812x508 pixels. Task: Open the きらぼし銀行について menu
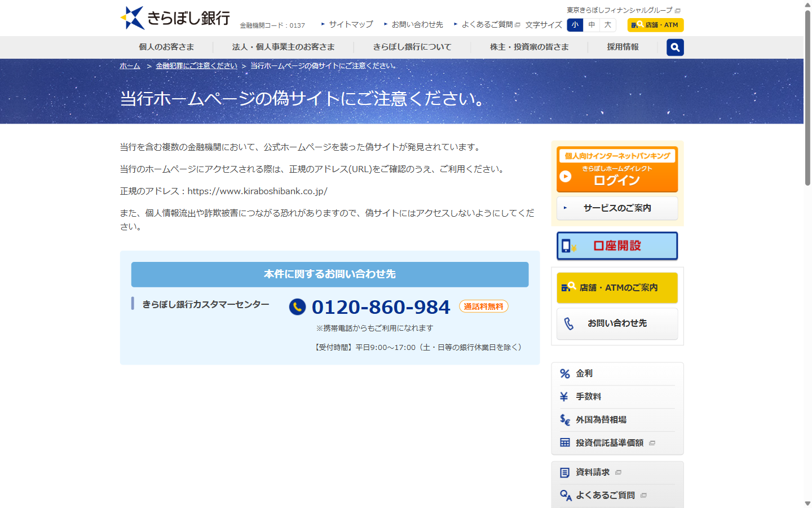[x=412, y=47]
